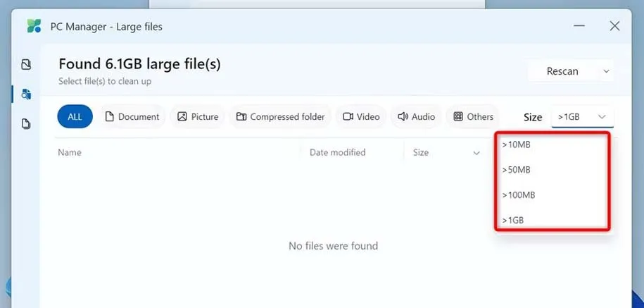Filter results to Video files
Viewport: 644px width, 308px height.
click(361, 117)
